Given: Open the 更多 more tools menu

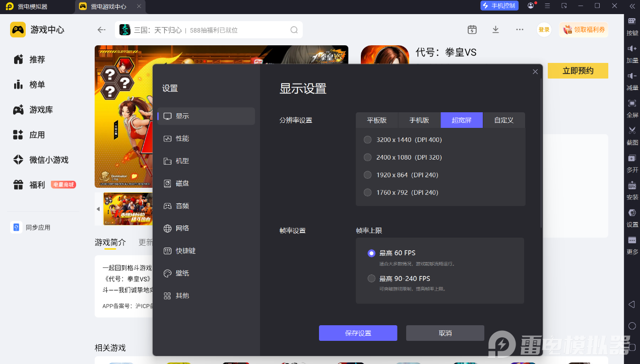Looking at the screenshot, I should click(632, 245).
